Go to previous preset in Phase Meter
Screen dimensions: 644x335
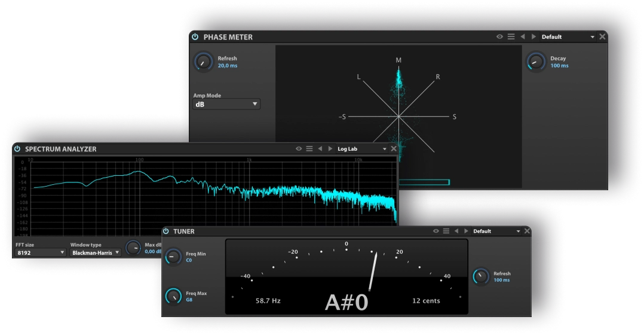(x=523, y=37)
